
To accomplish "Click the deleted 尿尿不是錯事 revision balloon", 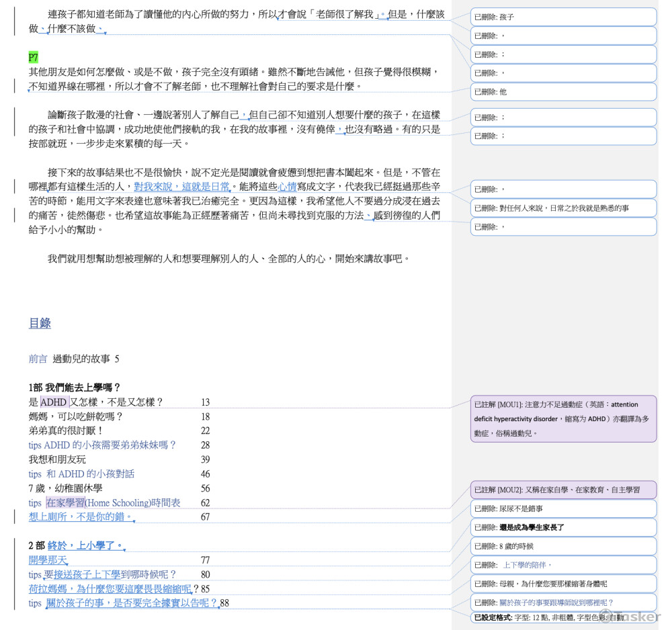I will [563, 509].
